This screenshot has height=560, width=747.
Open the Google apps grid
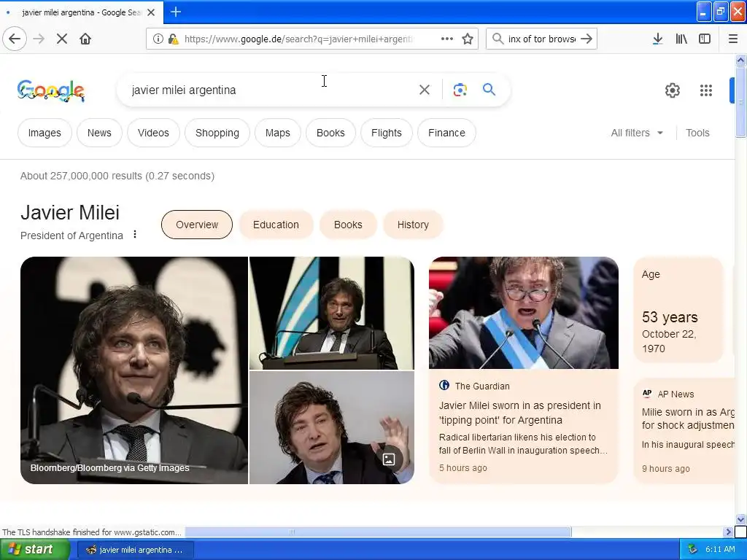click(x=706, y=90)
